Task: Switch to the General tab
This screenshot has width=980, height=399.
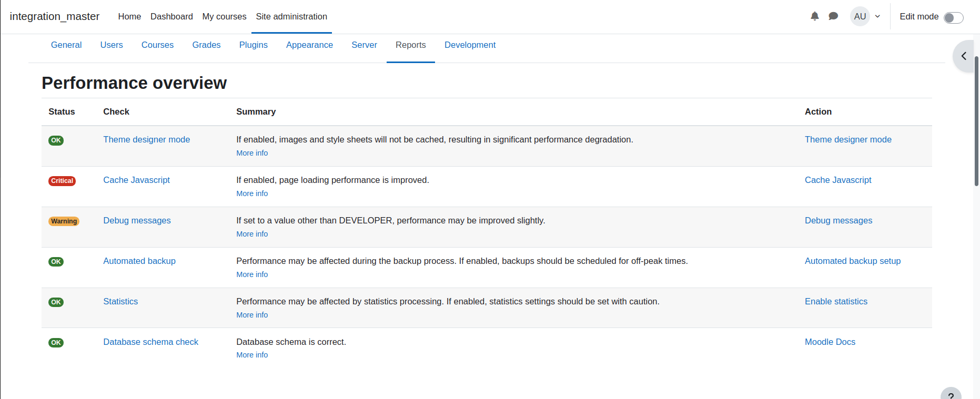Action: (66, 45)
